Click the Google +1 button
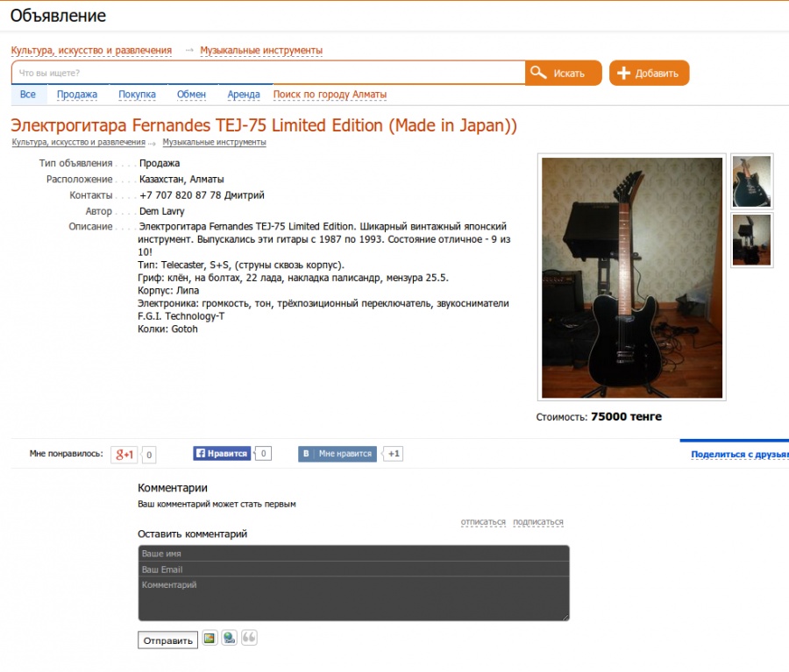Image resolution: width=789 pixels, height=672 pixels. 124,454
